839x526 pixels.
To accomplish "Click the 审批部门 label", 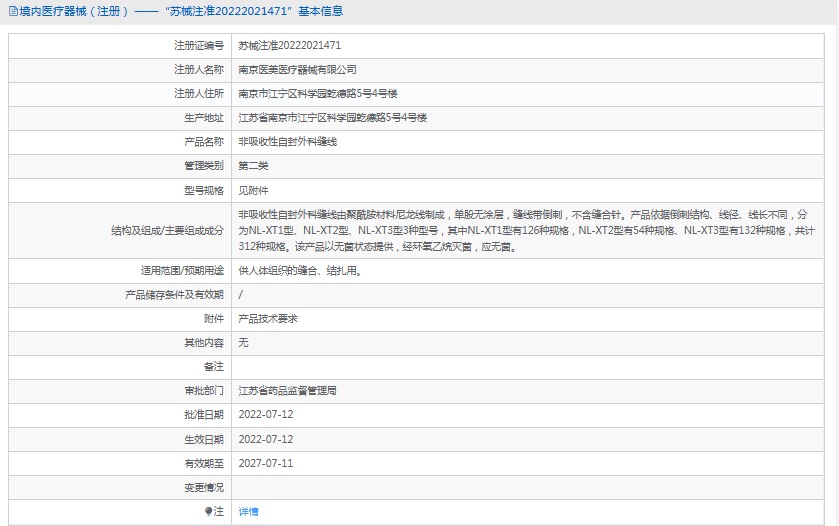I will point(204,391).
